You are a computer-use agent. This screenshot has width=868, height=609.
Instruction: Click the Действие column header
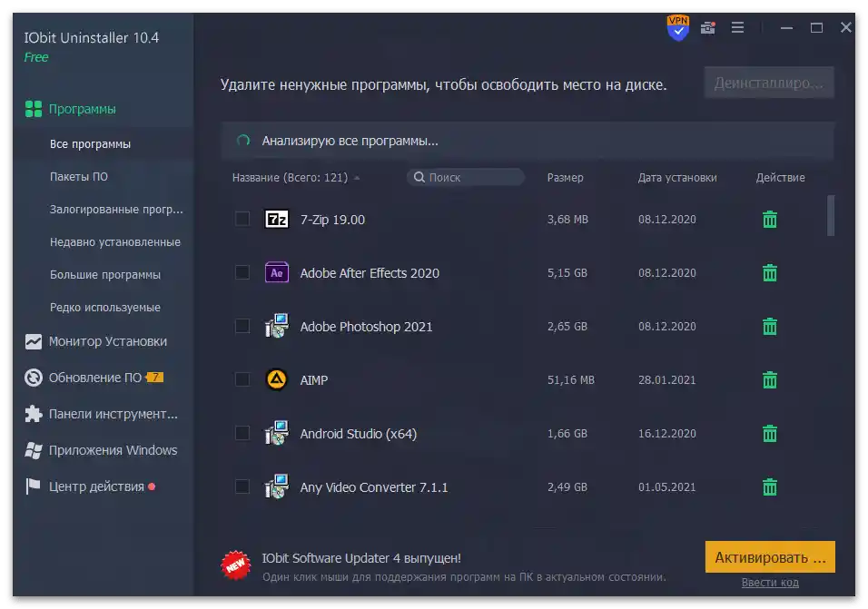(x=781, y=178)
